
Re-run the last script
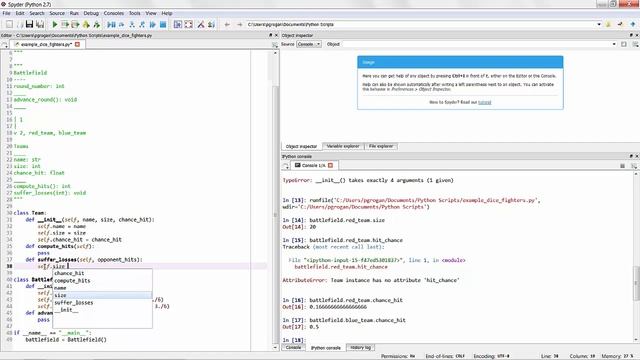[97, 24]
